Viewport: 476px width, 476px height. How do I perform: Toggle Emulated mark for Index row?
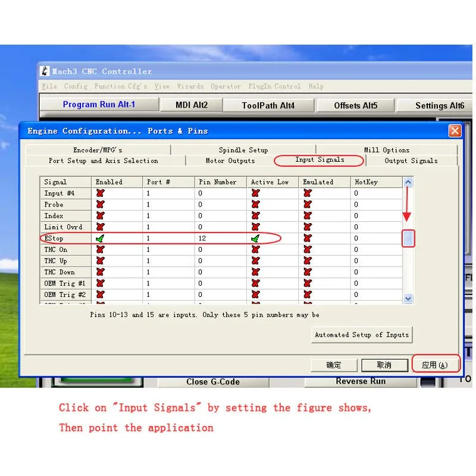click(308, 215)
